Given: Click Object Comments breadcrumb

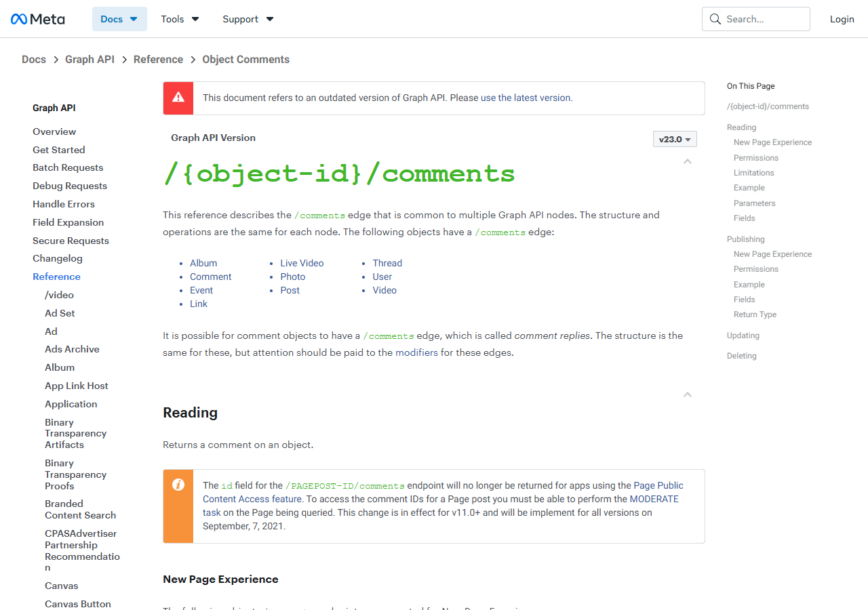Looking at the screenshot, I should pyautogui.click(x=246, y=60).
